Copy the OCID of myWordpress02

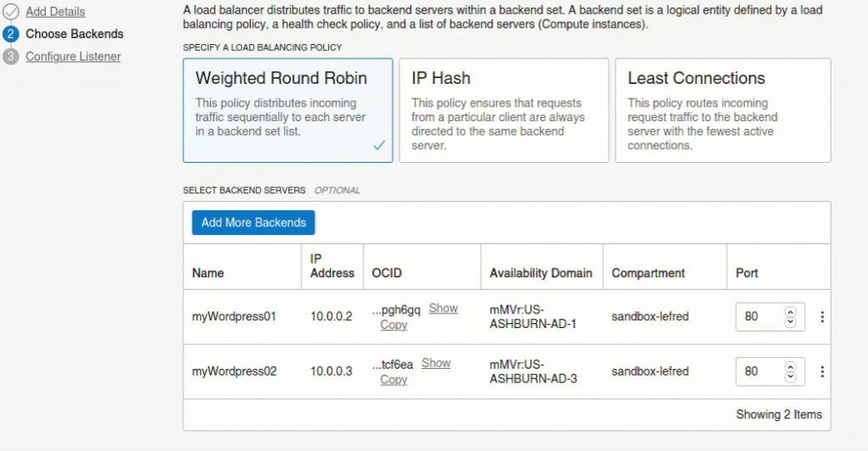393,380
